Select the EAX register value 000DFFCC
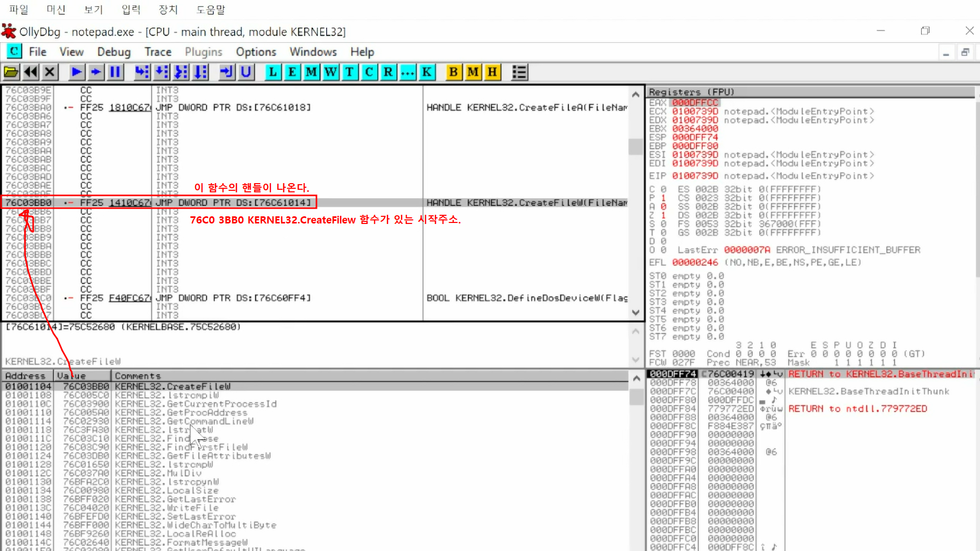This screenshot has height=551, width=980. 695,103
